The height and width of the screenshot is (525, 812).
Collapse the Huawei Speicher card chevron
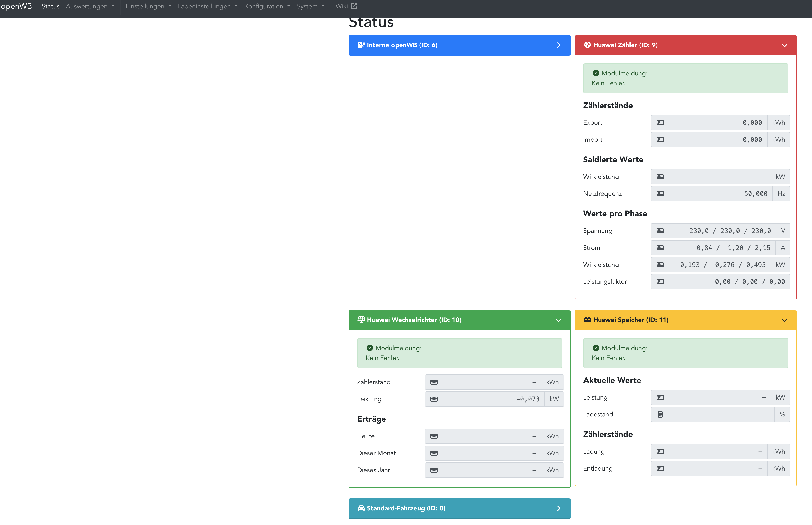tap(784, 320)
